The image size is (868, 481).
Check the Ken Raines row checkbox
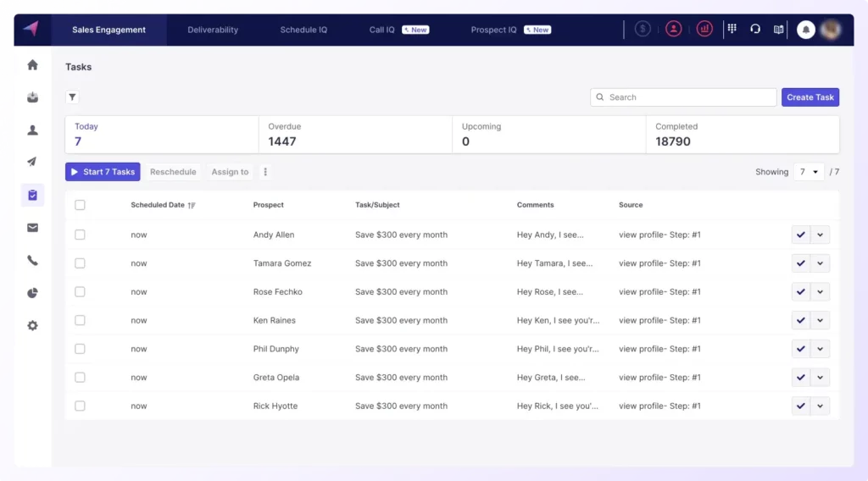[80, 320]
